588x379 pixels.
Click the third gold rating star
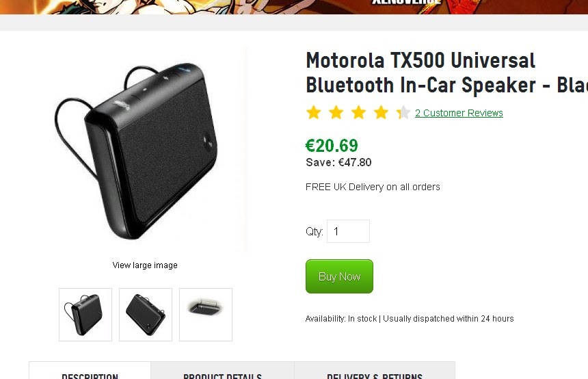[x=359, y=113]
